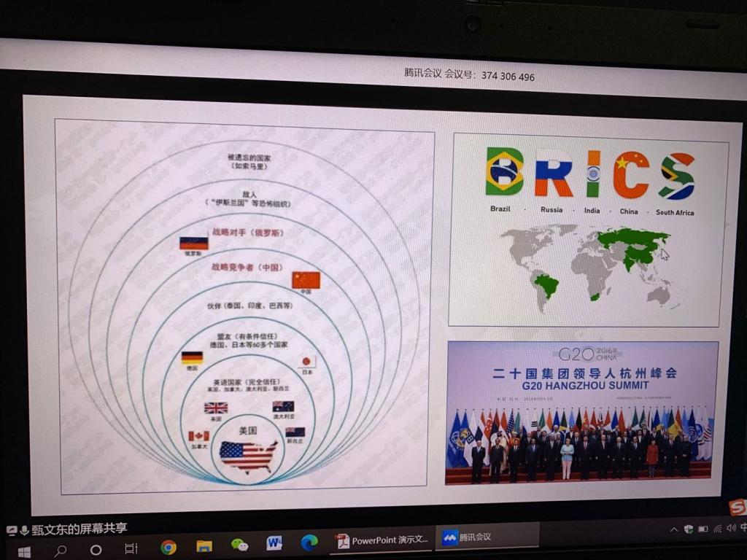The image size is (747, 560).
Task: Open the taskbar search magnifier
Action: [61, 551]
